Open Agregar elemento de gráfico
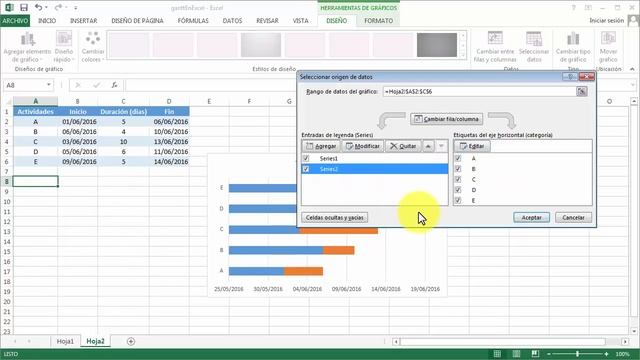 27,48
